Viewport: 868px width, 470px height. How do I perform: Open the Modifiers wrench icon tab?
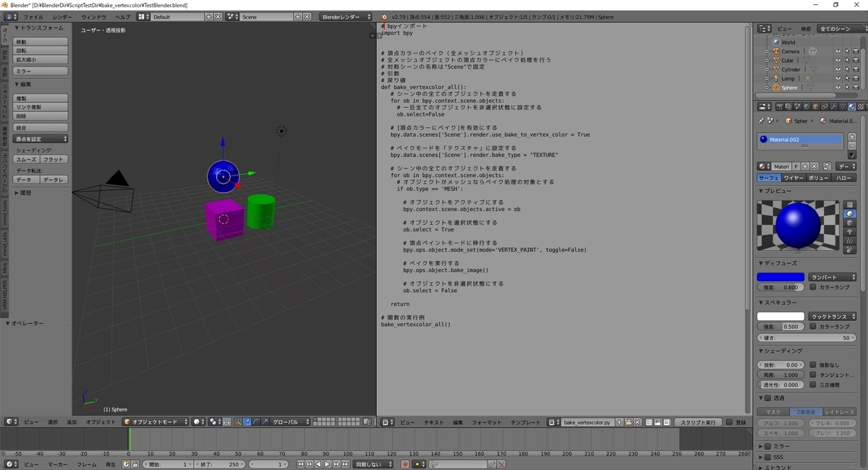[x=833, y=106]
